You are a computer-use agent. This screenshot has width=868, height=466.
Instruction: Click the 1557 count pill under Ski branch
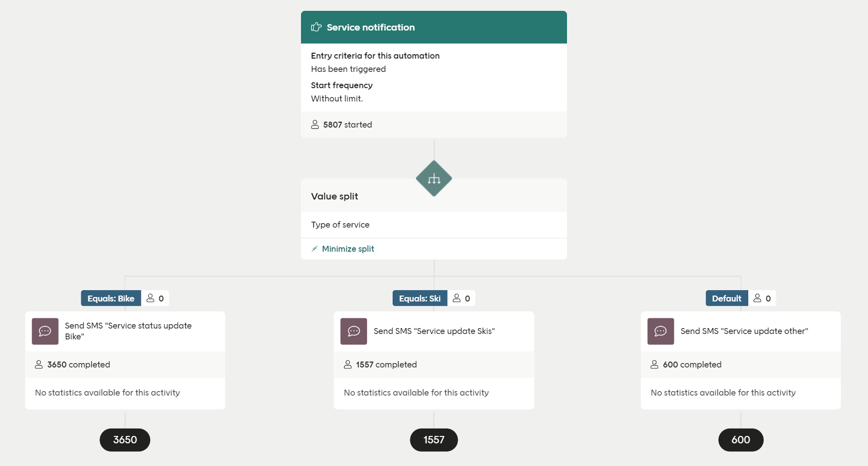pos(434,440)
